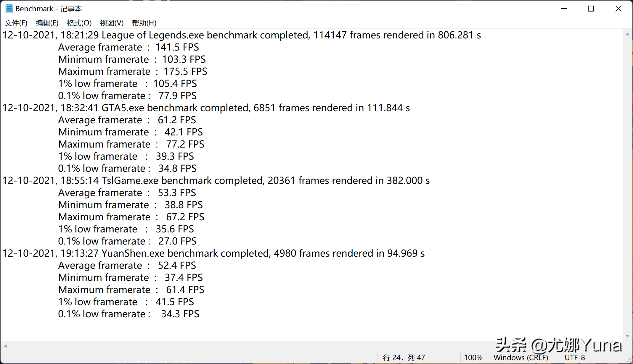Click the League of Legends.exe benchmark header line
The width and height of the screenshot is (633, 364).
pos(242,35)
